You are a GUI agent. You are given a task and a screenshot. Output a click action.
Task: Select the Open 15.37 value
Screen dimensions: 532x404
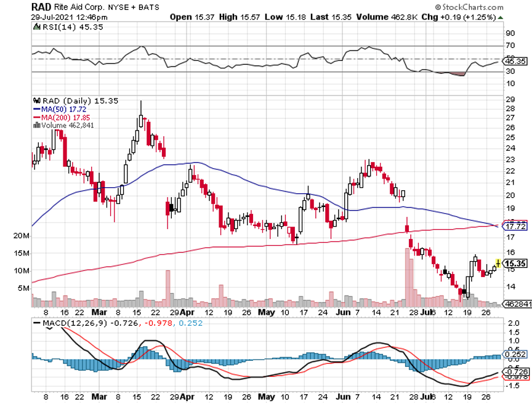(x=192, y=17)
